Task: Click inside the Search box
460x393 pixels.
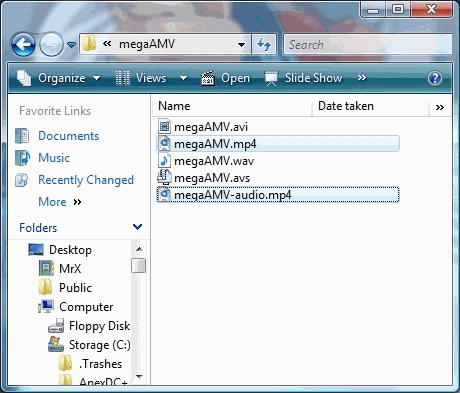Action: click(x=368, y=44)
